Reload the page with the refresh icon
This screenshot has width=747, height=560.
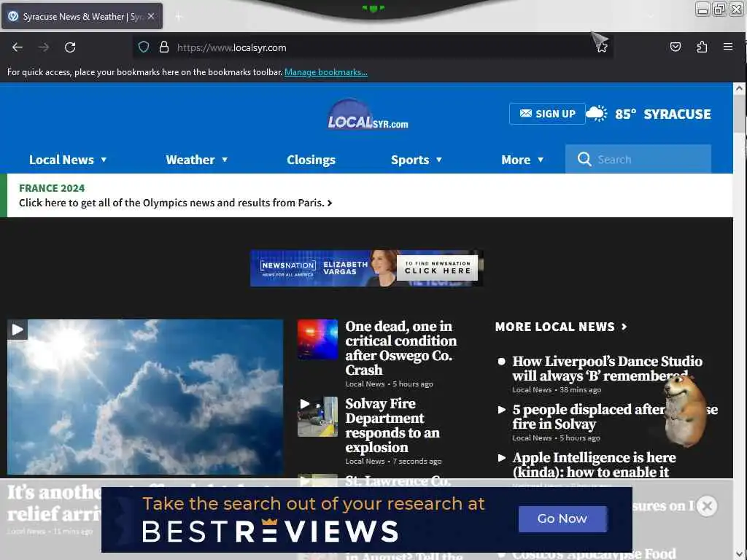[x=70, y=47]
